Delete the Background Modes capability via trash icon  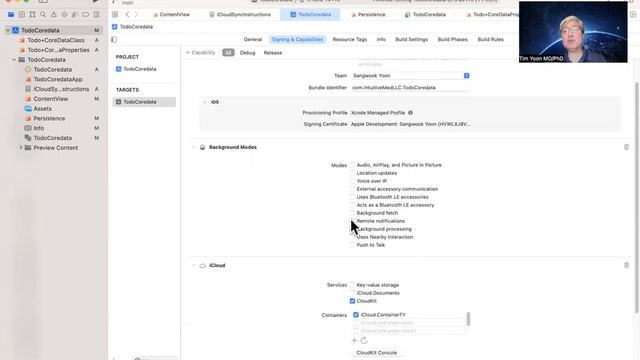click(x=626, y=147)
